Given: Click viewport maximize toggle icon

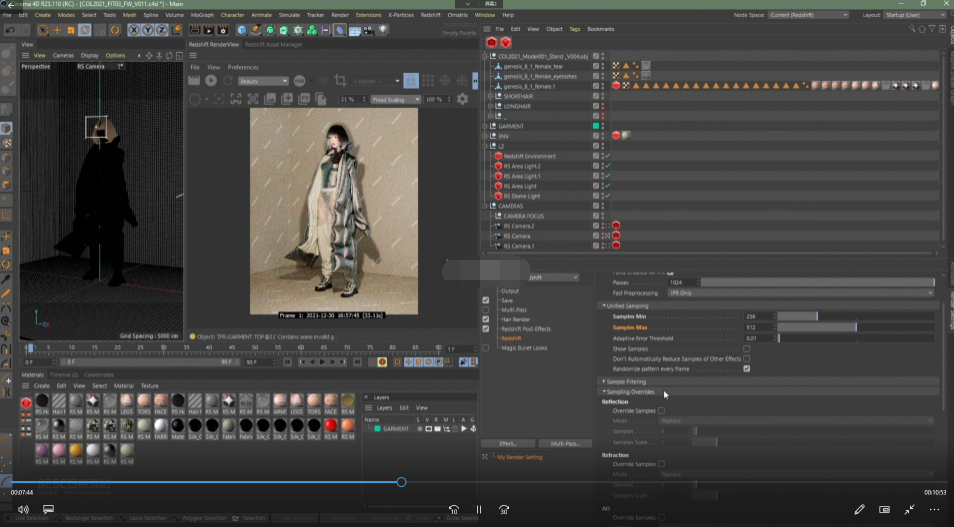Looking at the screenshot, I should coord(179,55).
